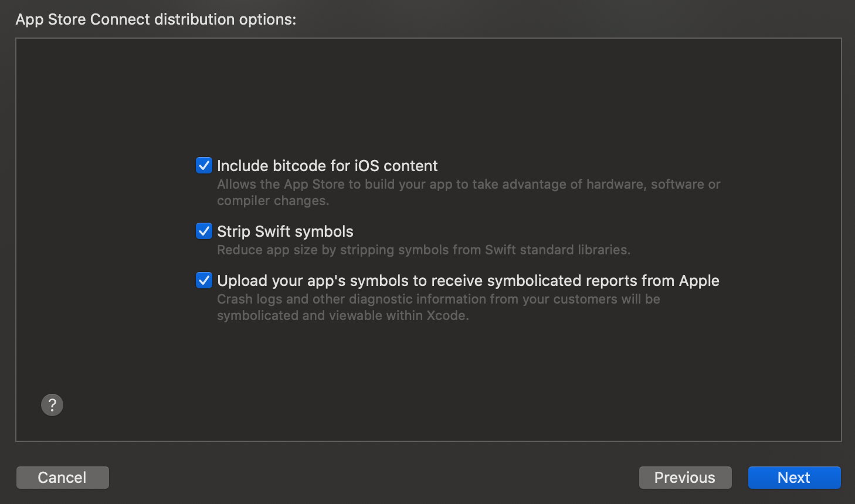The width and height of the screenshot is (855, 504).
Task: Click the Next button
Action: (x=794, y=478)
